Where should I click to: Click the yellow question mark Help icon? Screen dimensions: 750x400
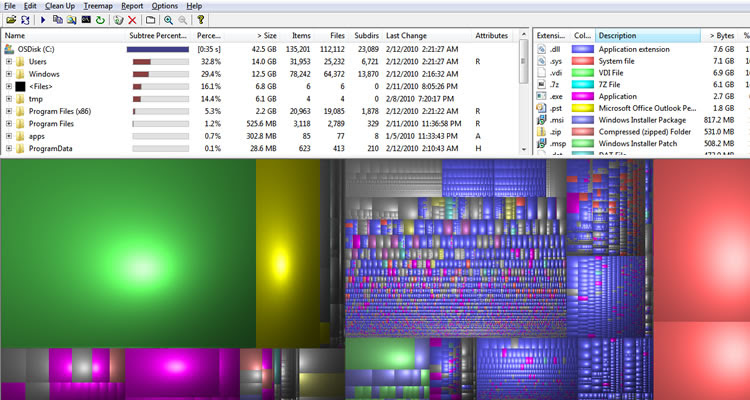201,20
